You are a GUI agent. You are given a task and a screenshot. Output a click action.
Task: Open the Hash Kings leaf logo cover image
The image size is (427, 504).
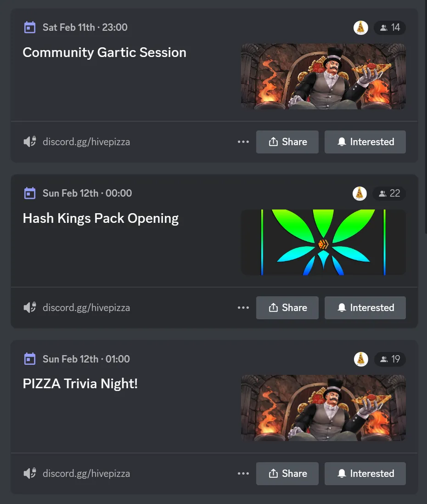[x=323, y=243]
